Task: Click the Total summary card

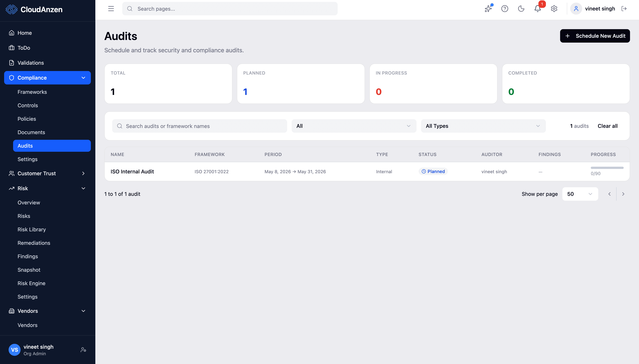Action: click(x=168, y=84)
